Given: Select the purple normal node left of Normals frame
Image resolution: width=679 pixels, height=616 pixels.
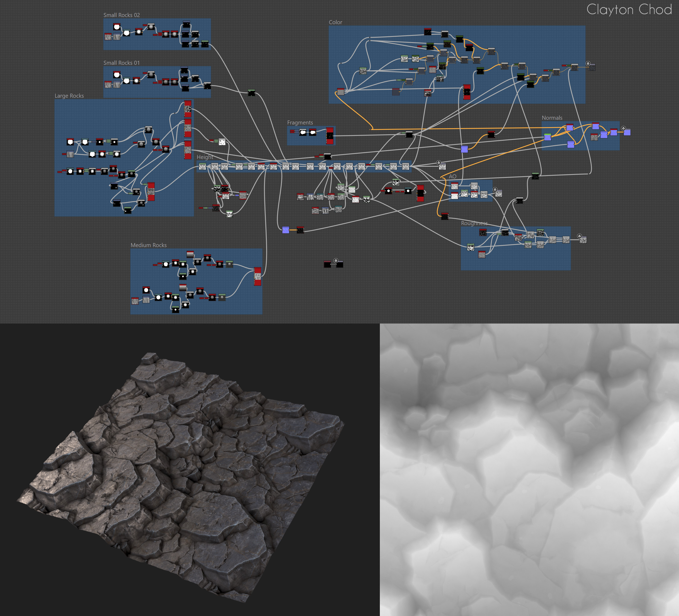Looking at the screenshot, I should click(x=465, y=149).
